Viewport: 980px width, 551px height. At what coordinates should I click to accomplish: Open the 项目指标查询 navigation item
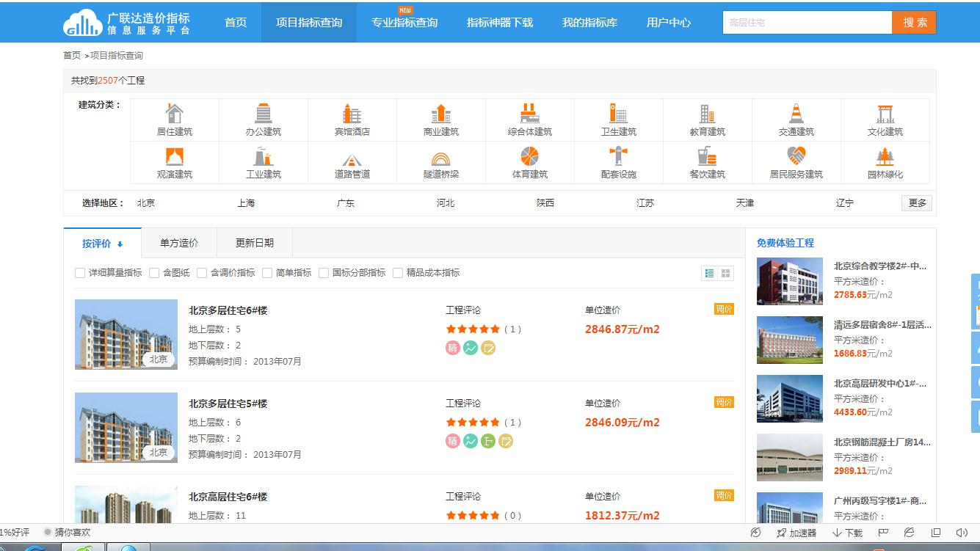click(x=309, y=23)
